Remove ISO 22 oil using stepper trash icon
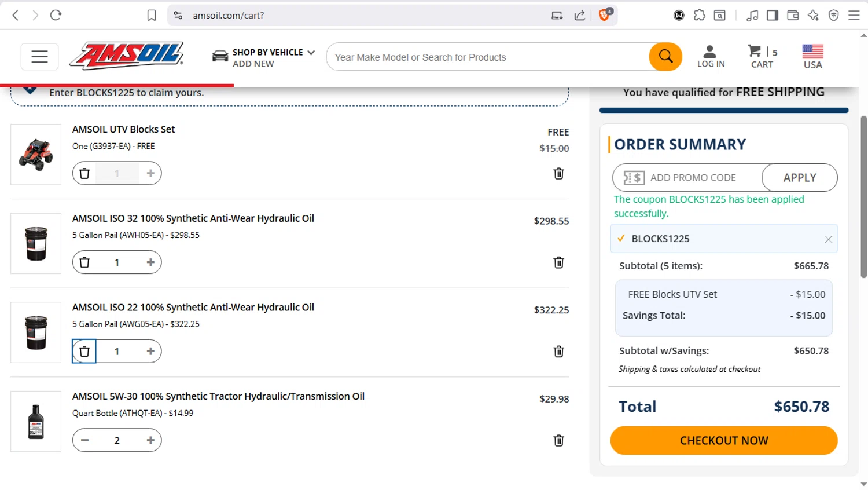 tap(84, 352)
